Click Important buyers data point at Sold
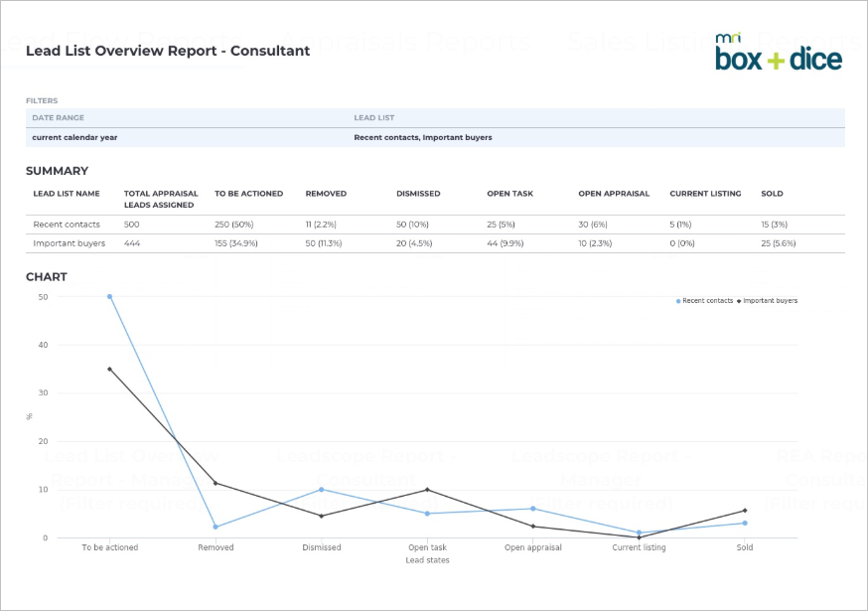This screenshot has height=611, width=868. pos(745,511)
